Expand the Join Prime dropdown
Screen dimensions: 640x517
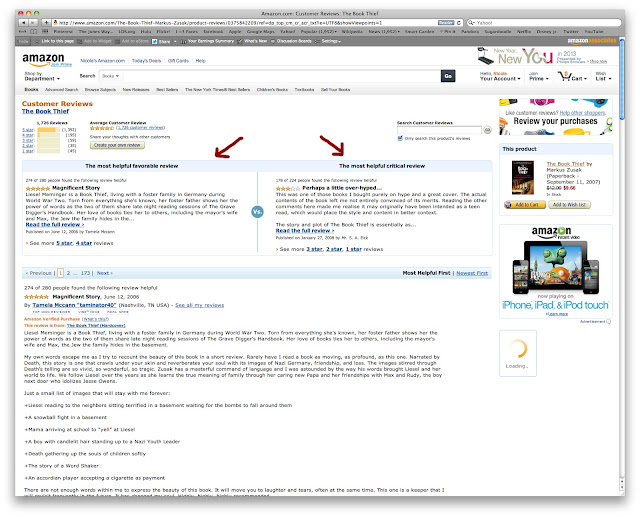[538, 76]
